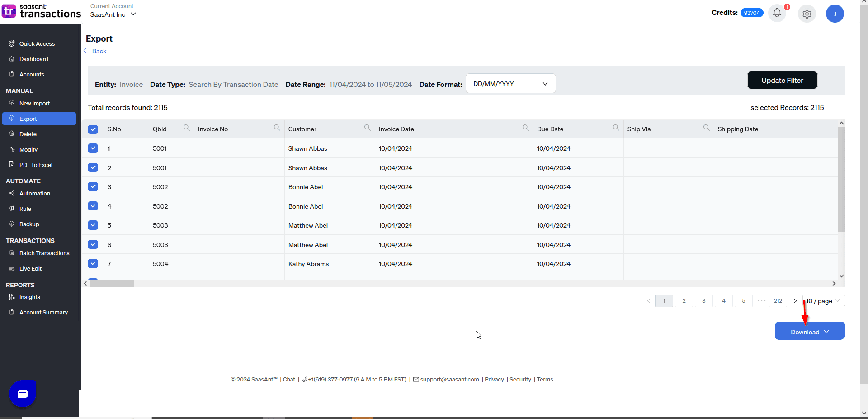Click the table scroll-down arrow
This screenshot has width=868, height=419.
(841, 276)
